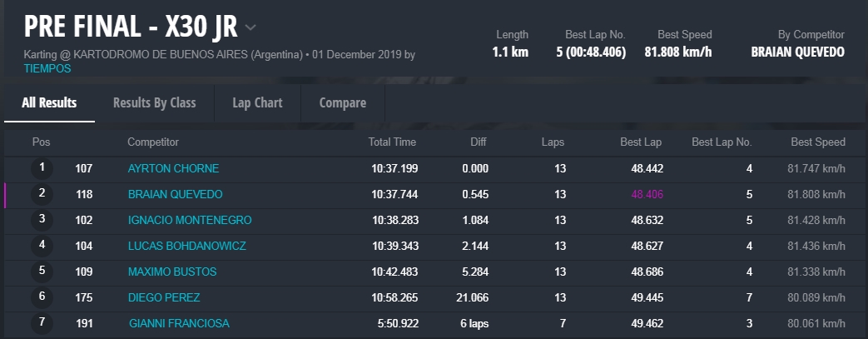Open competitor BRAIAN QUEVEDO in results table
The height and width of the screenshot is (339, 868).
175,195
